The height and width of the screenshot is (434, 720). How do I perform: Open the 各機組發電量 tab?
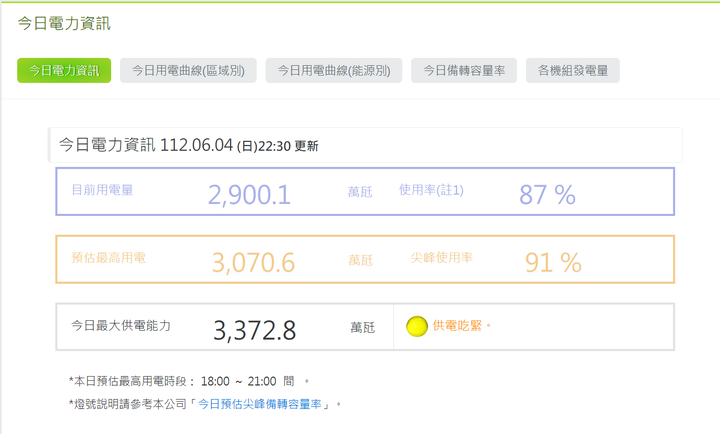[573, 70]
